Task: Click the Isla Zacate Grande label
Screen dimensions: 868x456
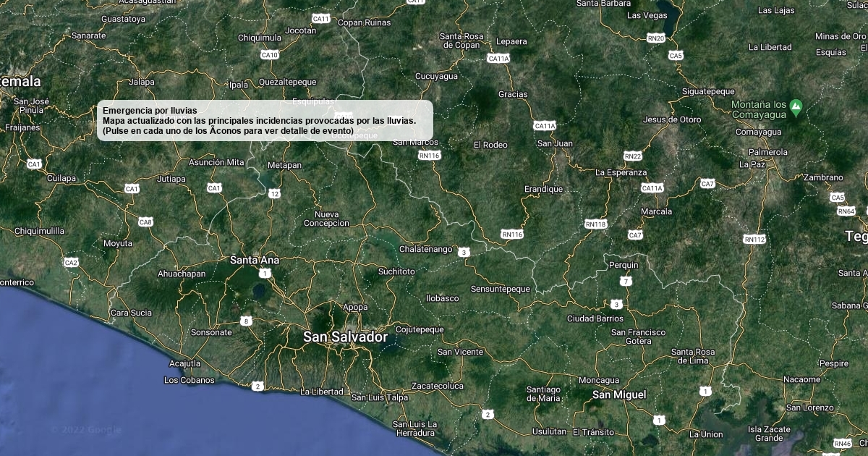Action: (x=769, y=434)
